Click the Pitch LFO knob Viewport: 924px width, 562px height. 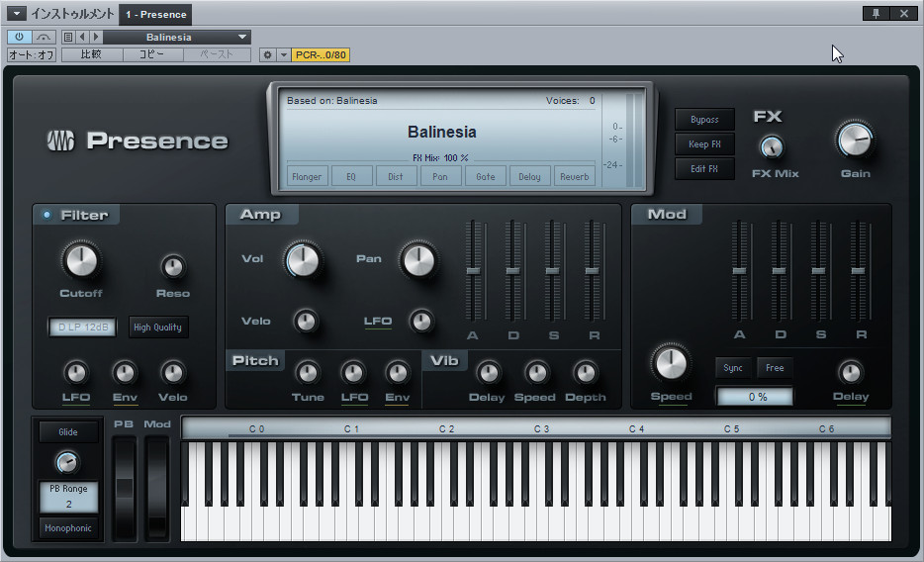pyautogui.click(x=353, y=372)
